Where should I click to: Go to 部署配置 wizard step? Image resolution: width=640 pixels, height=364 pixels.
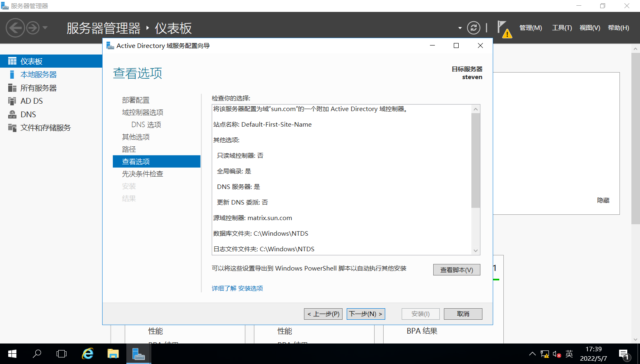pos(136,100)
